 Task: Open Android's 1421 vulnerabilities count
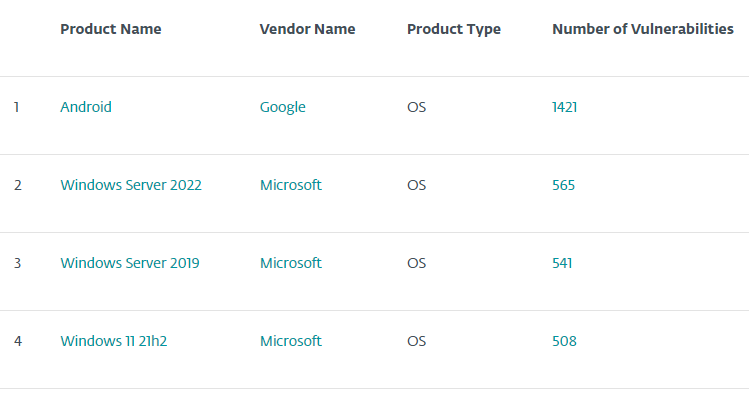(x=565, y=107)
